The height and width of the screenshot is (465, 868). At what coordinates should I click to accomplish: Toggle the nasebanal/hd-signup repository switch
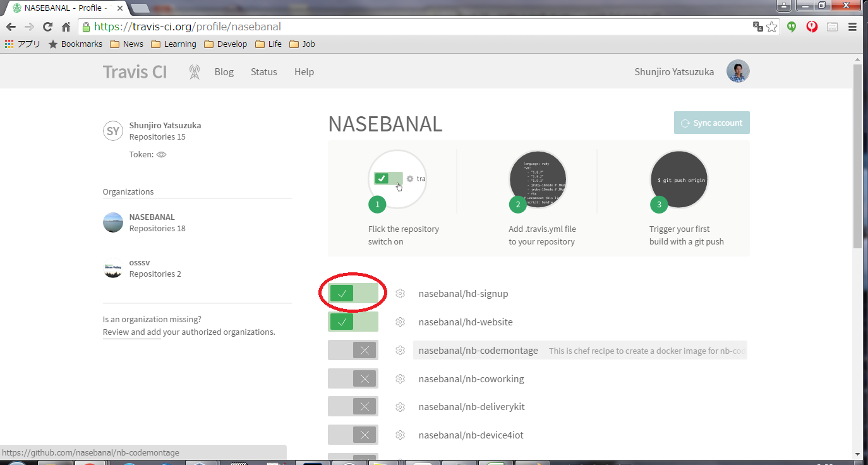(353, 293)
